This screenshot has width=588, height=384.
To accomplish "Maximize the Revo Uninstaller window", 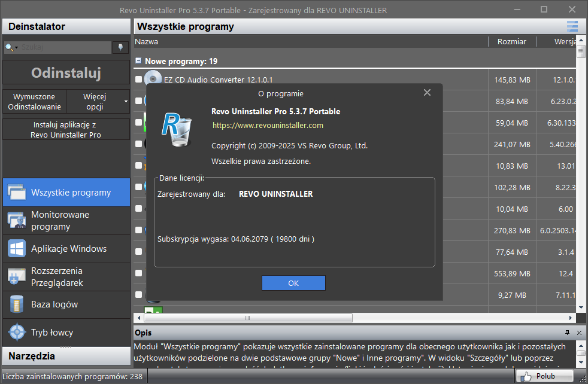I will coord(544,10).
